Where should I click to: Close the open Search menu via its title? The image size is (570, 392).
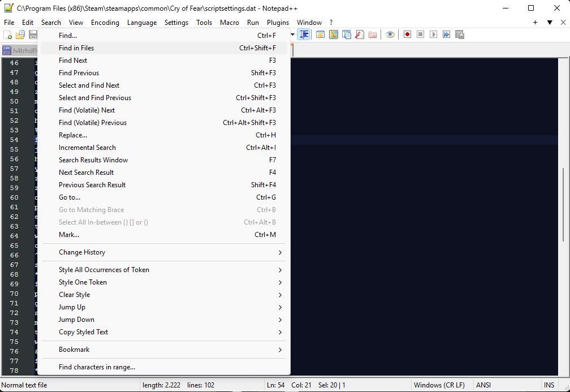[x=51, y=23]
